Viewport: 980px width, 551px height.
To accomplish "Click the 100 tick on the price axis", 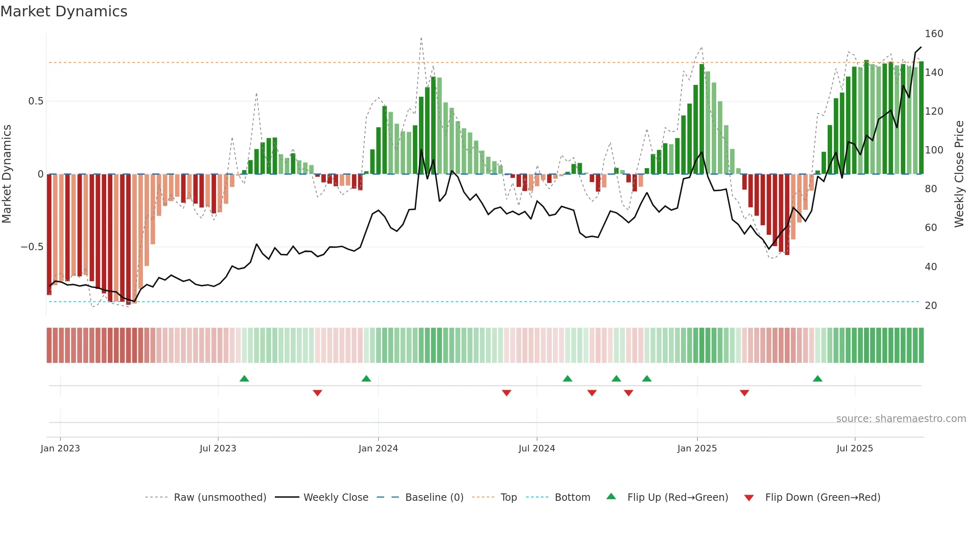I will (x=934, y=150).
